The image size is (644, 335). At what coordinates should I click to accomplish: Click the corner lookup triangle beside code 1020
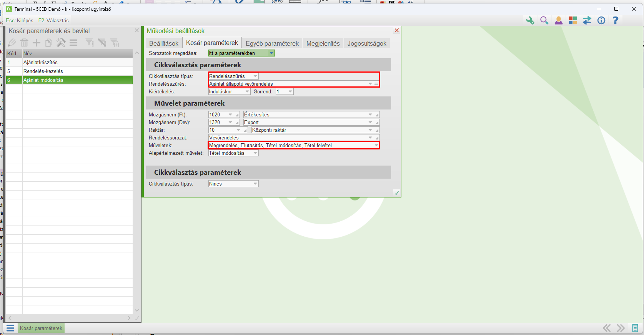[238, 115]
